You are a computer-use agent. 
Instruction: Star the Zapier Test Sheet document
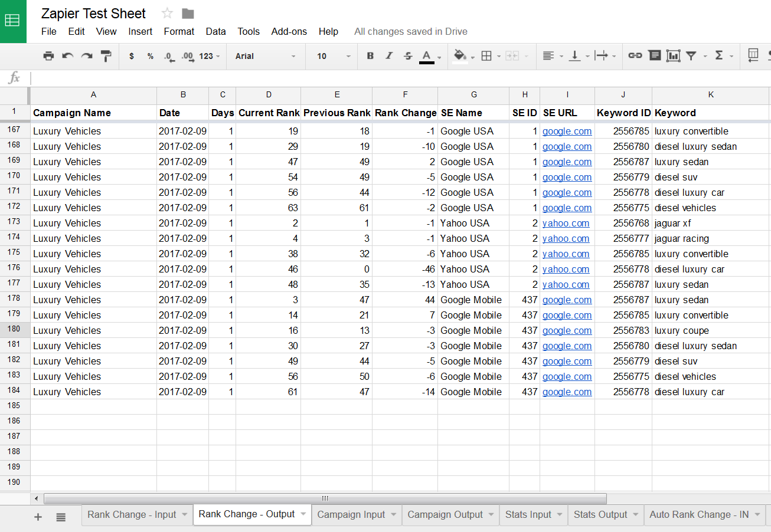167,14
